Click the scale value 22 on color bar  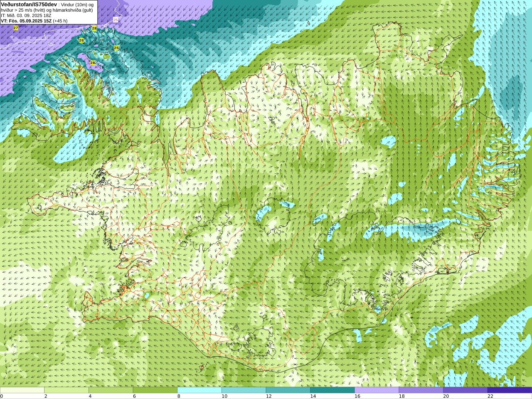coord(490,396)
